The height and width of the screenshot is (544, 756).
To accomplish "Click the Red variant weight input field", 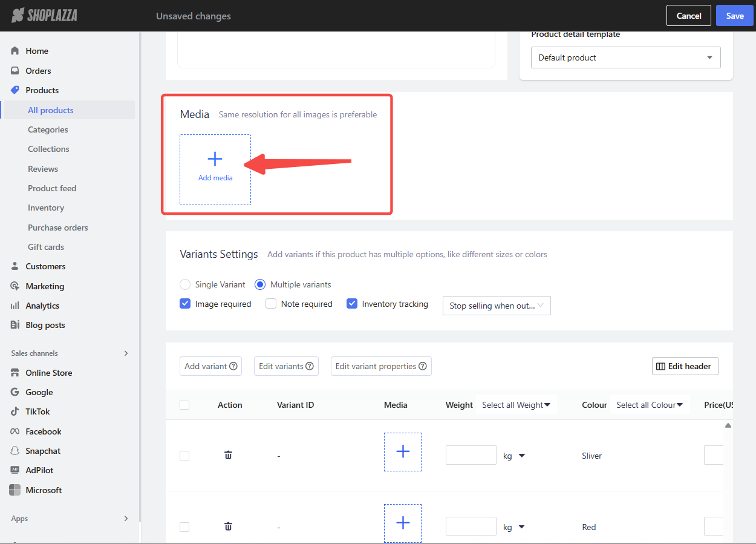I will click(x=471, y=526).
